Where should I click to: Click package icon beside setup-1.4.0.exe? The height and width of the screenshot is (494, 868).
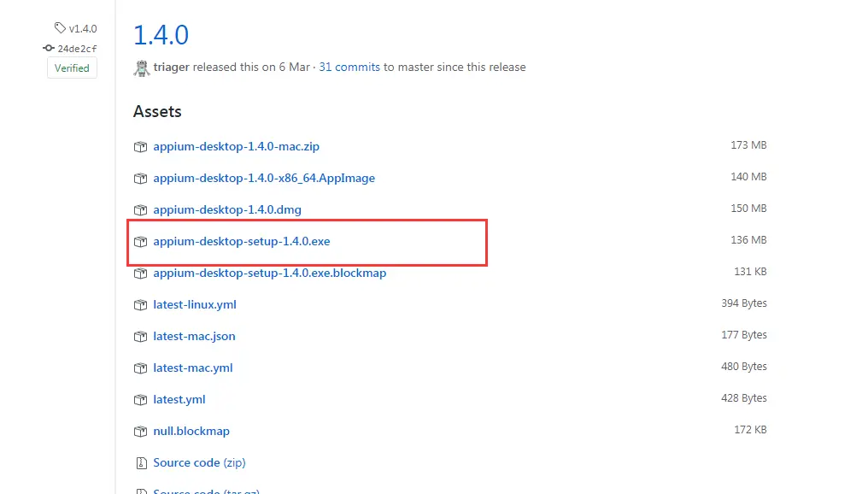coord(141,242)
